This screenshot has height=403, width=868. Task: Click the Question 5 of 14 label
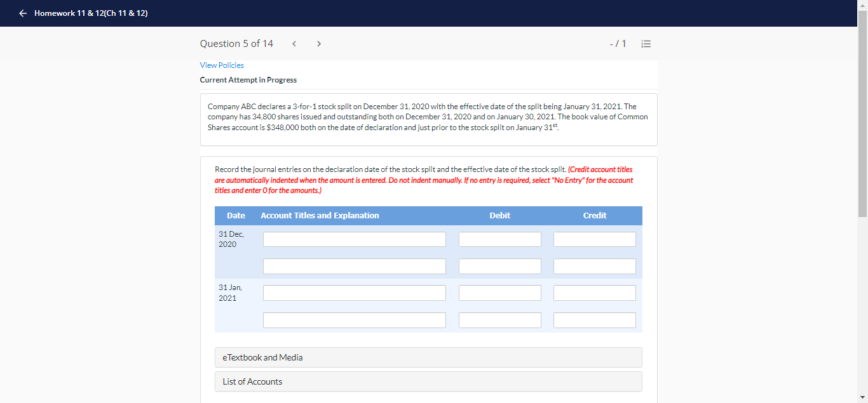236,44
